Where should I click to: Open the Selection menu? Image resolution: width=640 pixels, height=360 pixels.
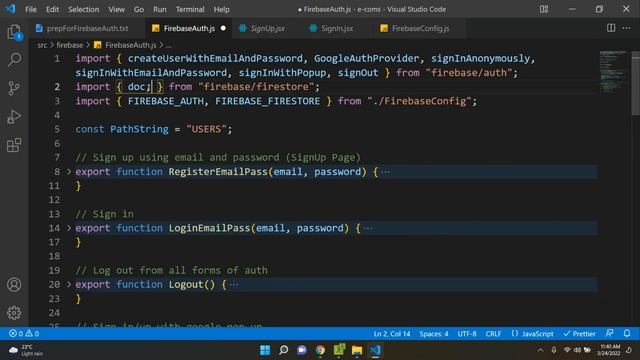click(x=84, y=9)
